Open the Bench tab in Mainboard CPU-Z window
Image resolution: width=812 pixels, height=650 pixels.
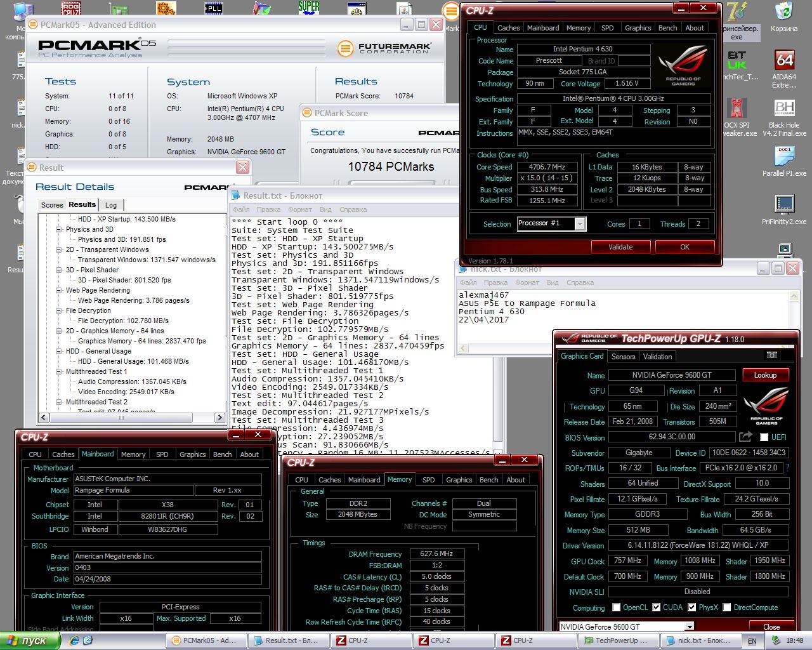[222, 454]
